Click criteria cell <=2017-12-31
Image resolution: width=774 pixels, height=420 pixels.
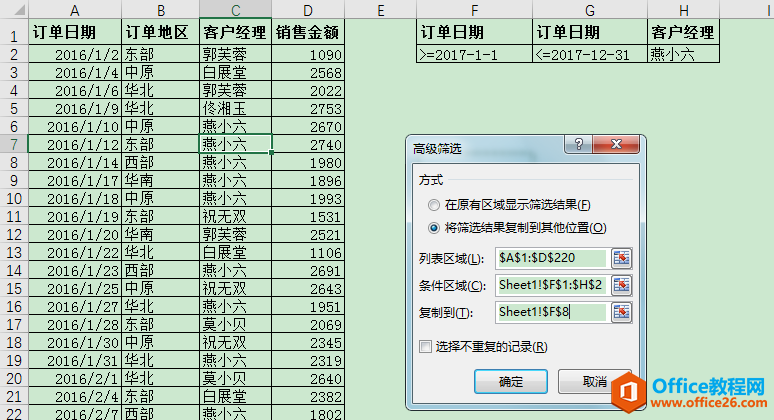590,54
